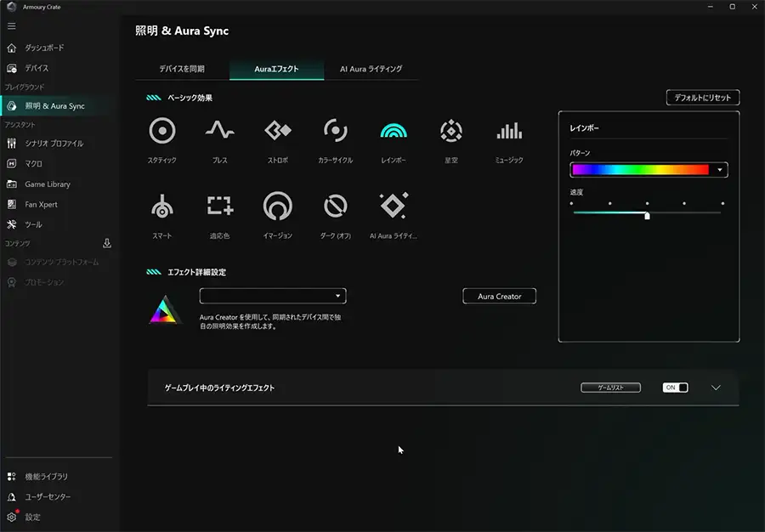Open 機能ライブラリ in the sidebar
The image size is (765, 532).
click(47, 477)
